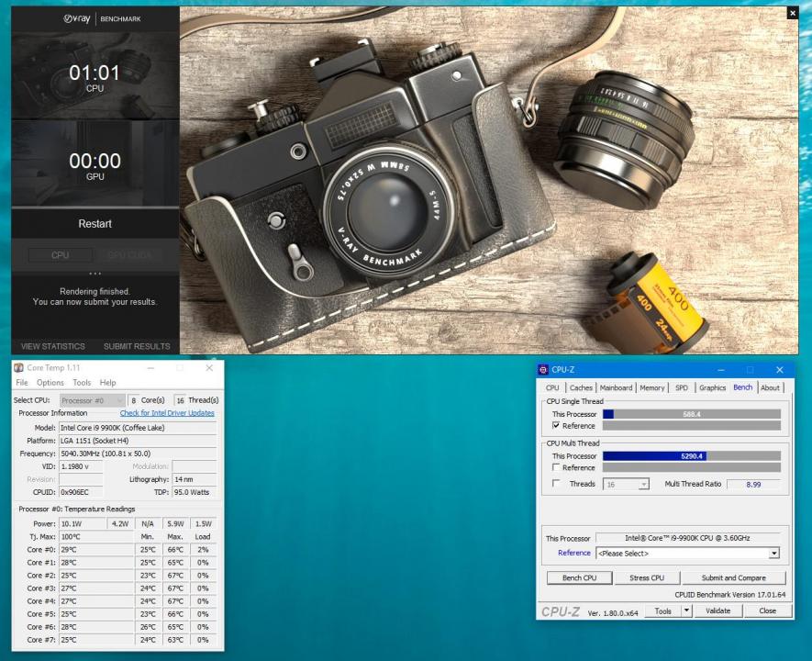This screenshot has height=661, width=812.
Task: Open the Options menu in Core Temp
Action: click(50, 383)
